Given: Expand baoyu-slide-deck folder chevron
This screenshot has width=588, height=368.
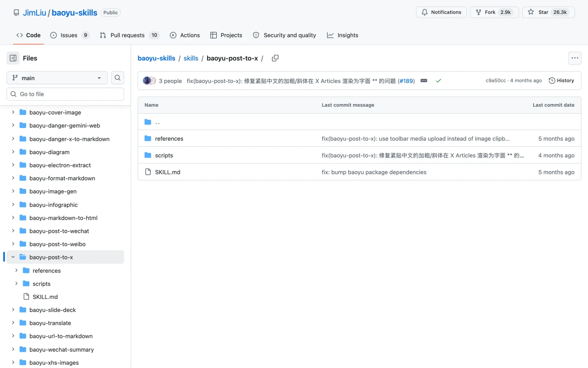Looking at the screenshot, I should click(13, 310).
